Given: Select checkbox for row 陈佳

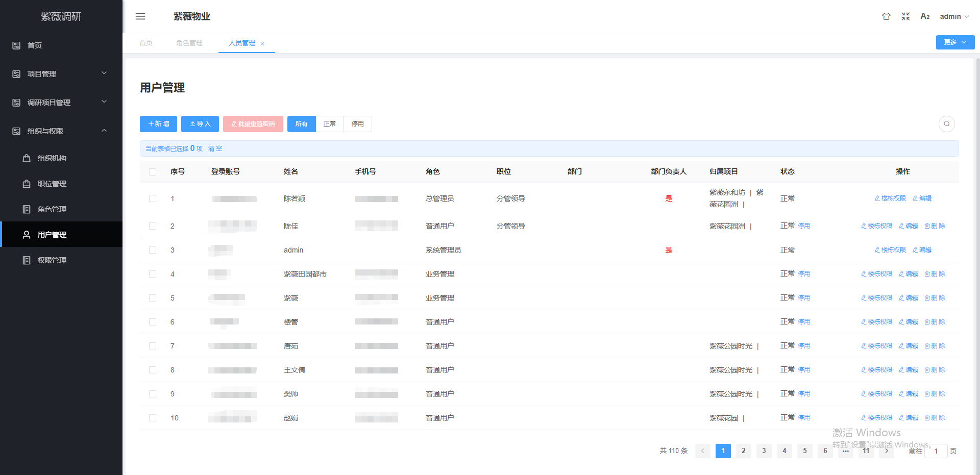Looking at the screenshot, I should point(153,226).
